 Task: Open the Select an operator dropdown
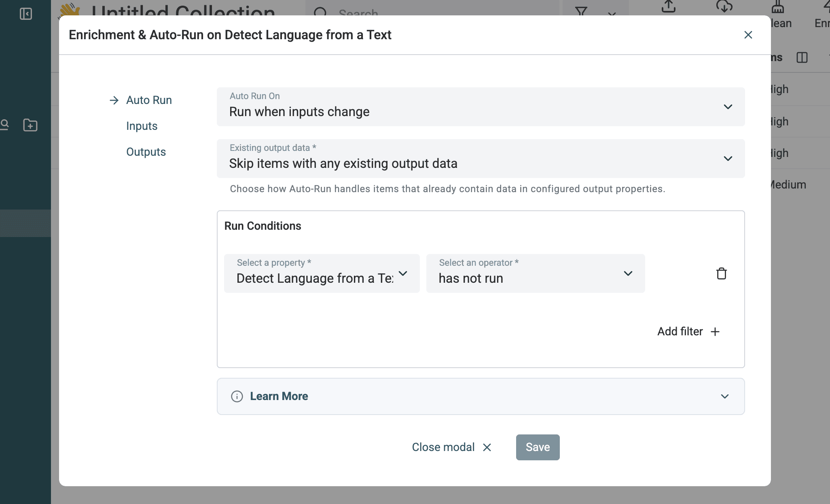coord(536,273)
